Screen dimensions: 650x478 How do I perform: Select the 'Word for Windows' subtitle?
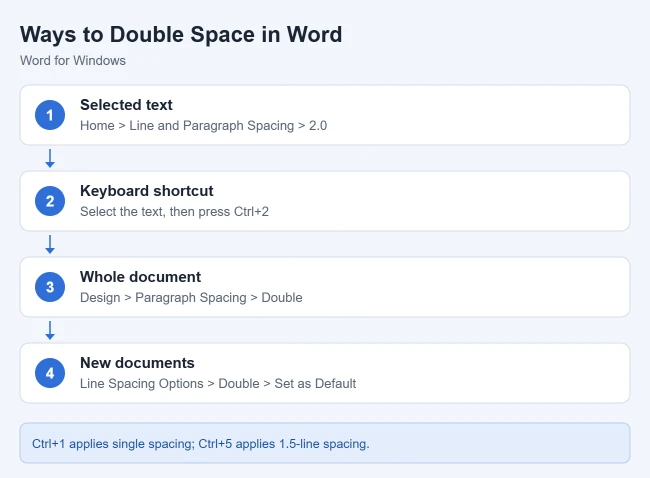pos(73,61)
